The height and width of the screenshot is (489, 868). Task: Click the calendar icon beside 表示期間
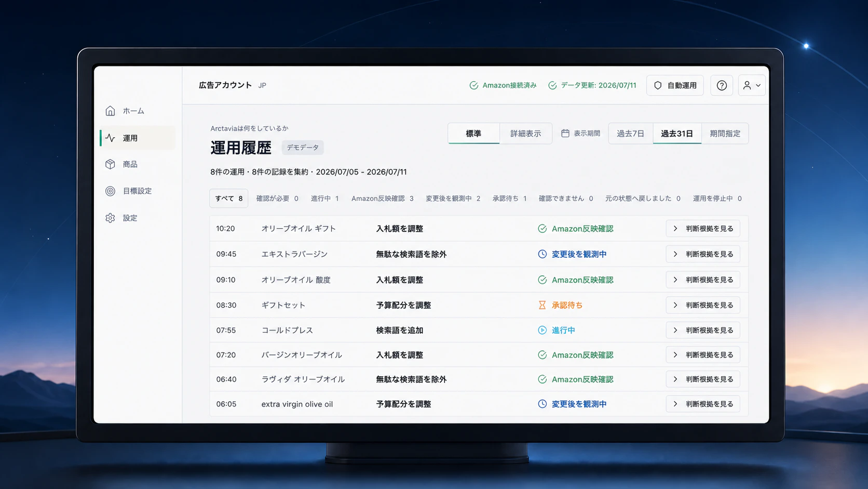[565, 133]
